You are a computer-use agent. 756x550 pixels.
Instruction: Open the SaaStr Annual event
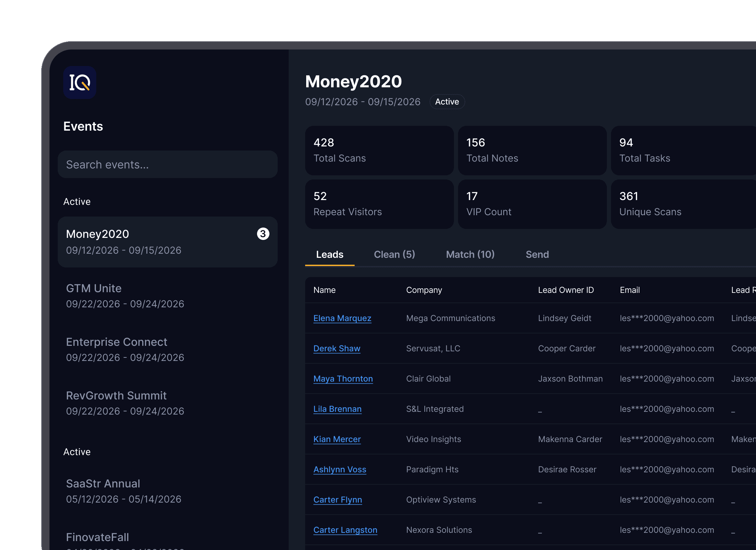coord(168,491)
